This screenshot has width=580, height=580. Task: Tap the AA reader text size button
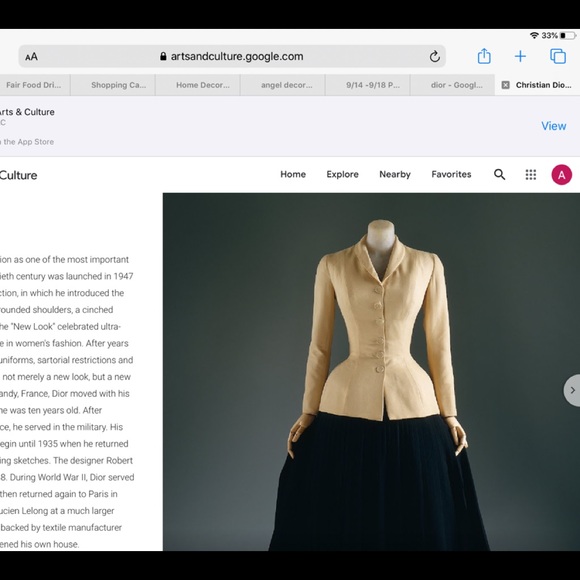31,57
